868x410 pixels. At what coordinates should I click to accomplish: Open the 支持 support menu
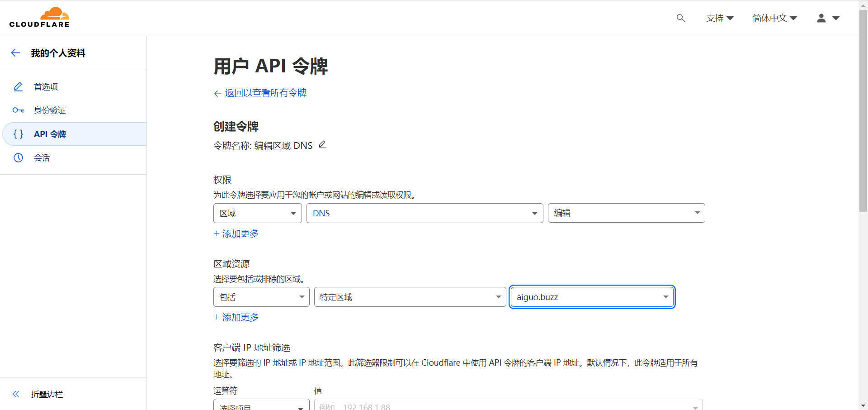[720, 18]
